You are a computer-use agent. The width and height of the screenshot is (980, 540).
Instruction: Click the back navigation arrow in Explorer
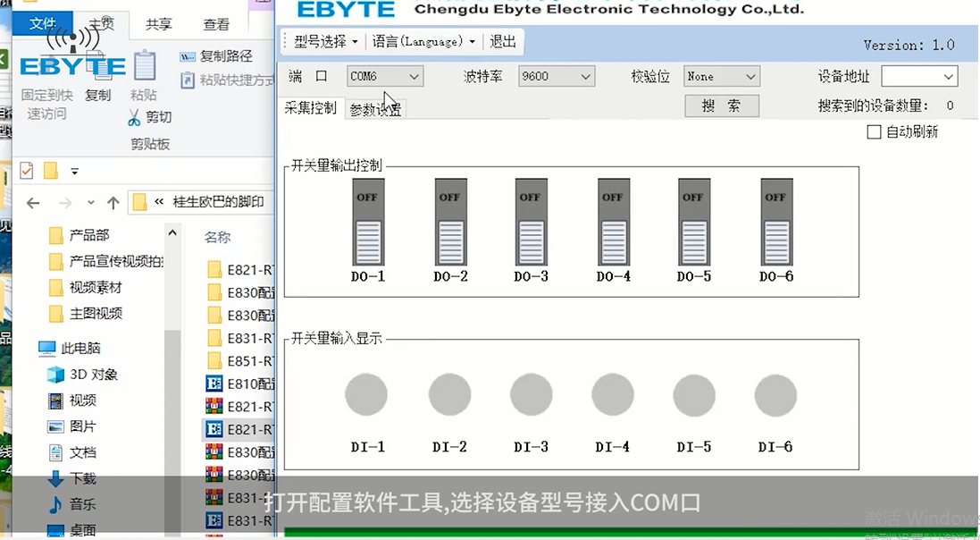(33, 203)
